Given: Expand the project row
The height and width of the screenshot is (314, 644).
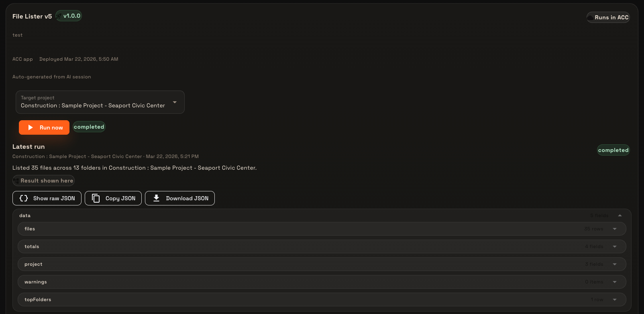Looking at the screenshot, I should [322, 264].
